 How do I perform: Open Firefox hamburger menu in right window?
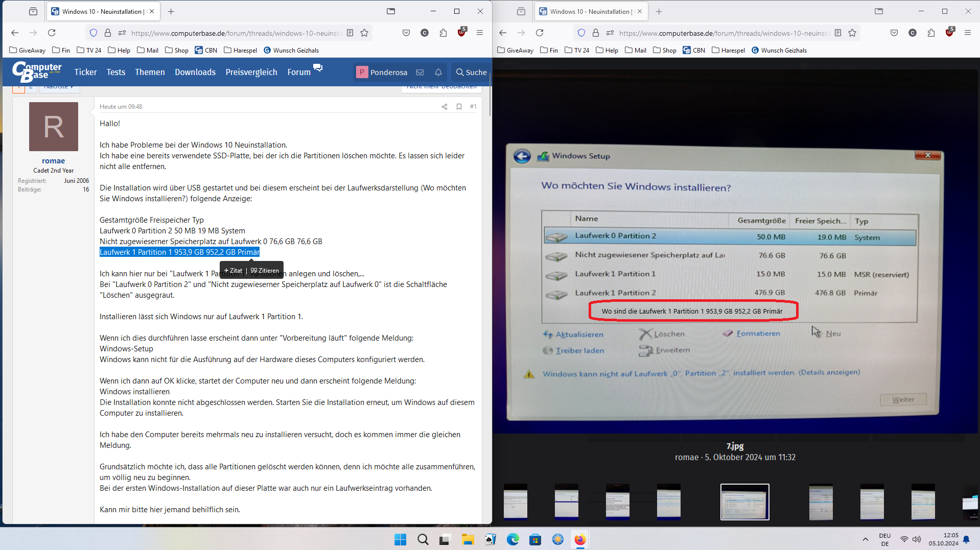pyautogui.click(x=968, y=33)
